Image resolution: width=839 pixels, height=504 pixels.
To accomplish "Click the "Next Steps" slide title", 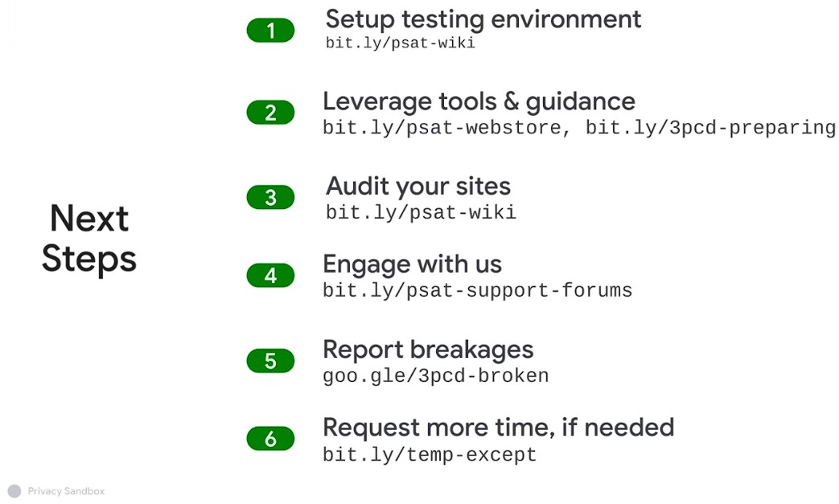I will pyautogui.click(x=89, y=239).
